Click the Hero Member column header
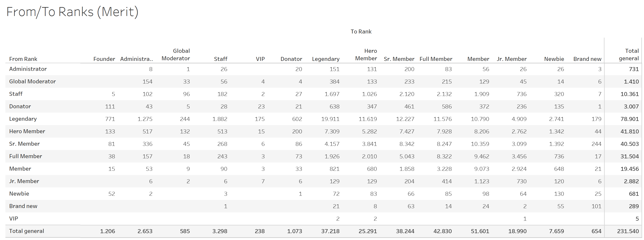 click(x=366, y=55)
